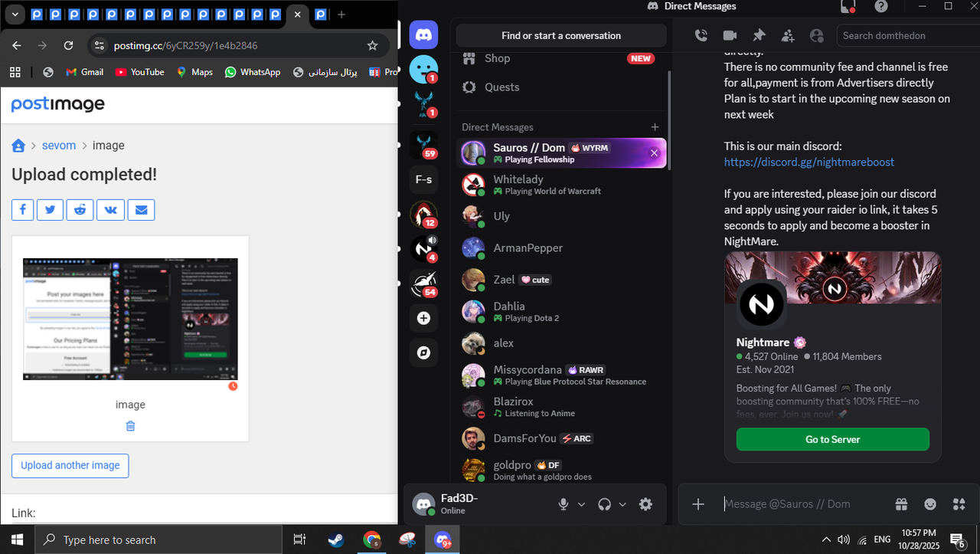The width and height of the screenshot is (980, 554).
Task: Open Chrome apps grid shortcut
Action: point(15,72)
